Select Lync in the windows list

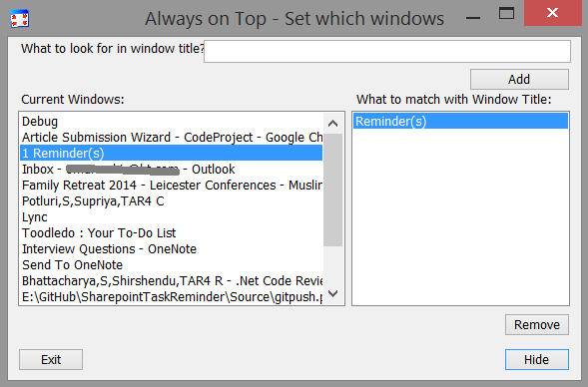click(171, 217)
